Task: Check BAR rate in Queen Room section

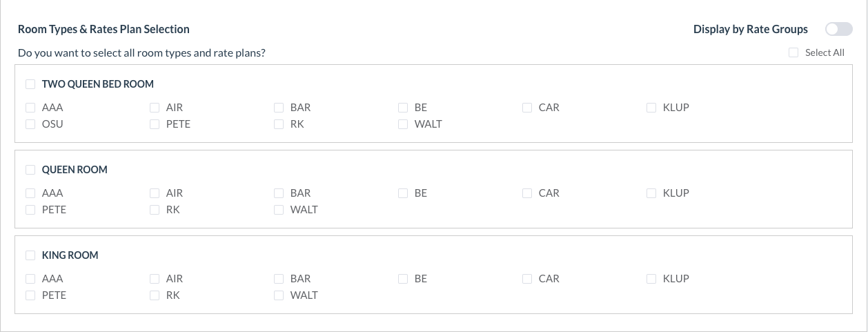Action: pos(279,193)
